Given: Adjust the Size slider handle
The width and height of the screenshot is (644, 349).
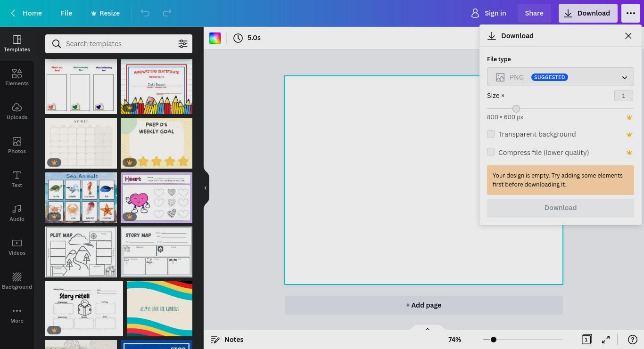Looking at the screenshot, I should click(516, 109).
